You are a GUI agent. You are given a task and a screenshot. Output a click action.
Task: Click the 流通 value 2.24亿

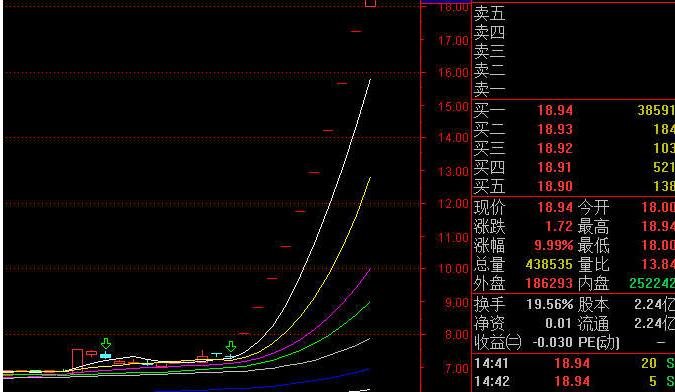[654, 324]
